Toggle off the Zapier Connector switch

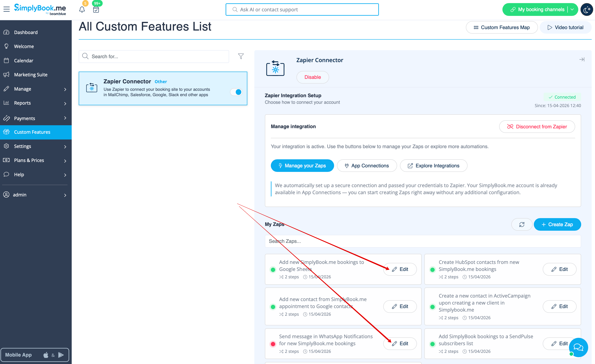[x=236, y=92]
